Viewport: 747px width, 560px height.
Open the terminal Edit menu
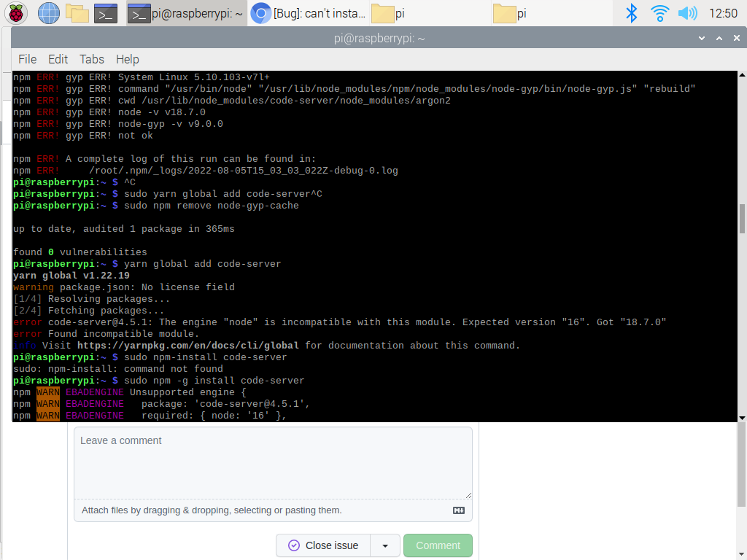click(58, 59)
